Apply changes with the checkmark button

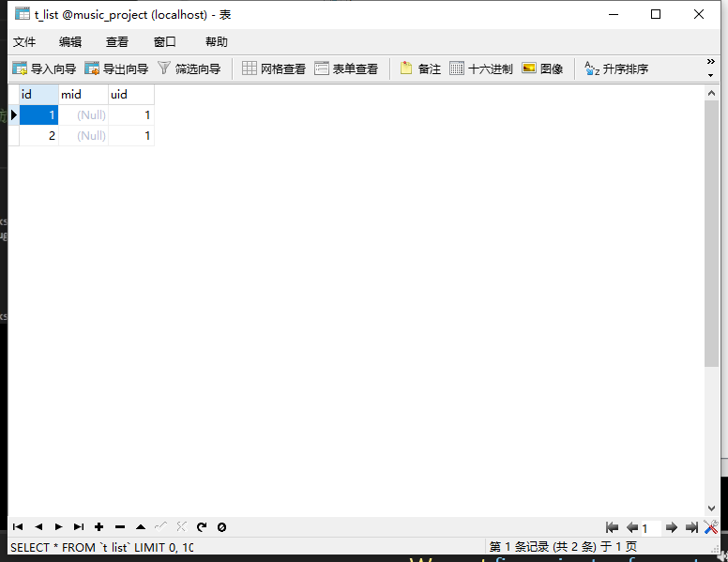160,526
